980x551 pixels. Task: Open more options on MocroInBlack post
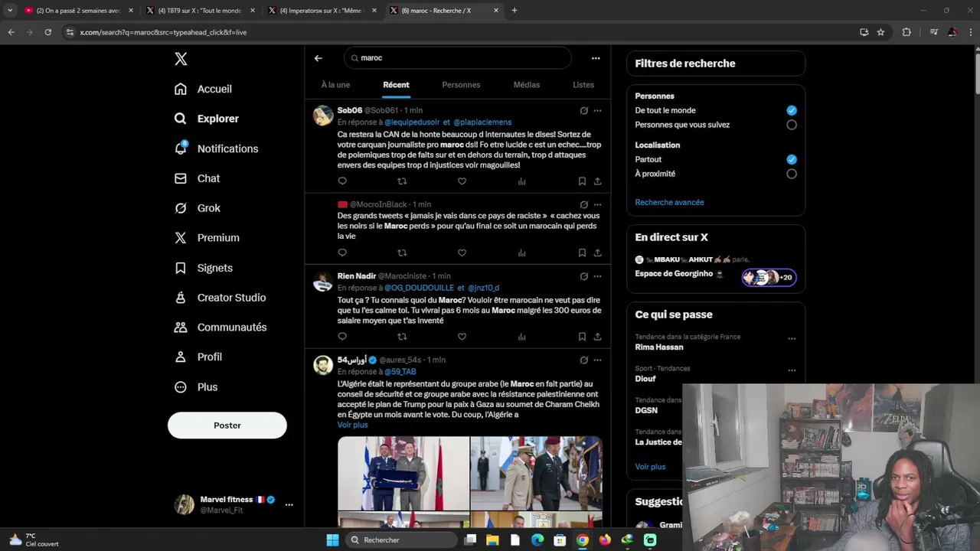click(597, 204)
